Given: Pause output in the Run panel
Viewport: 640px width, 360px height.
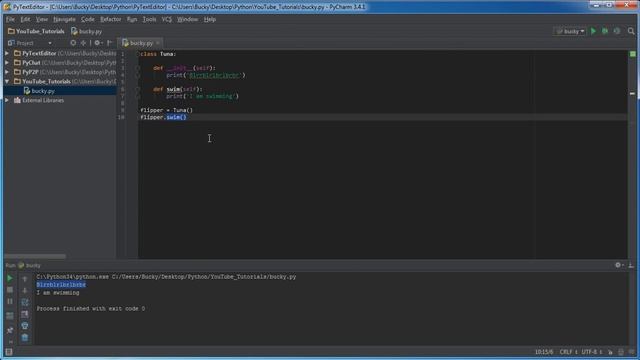Looking at the screenshot, I should [10, 301].
